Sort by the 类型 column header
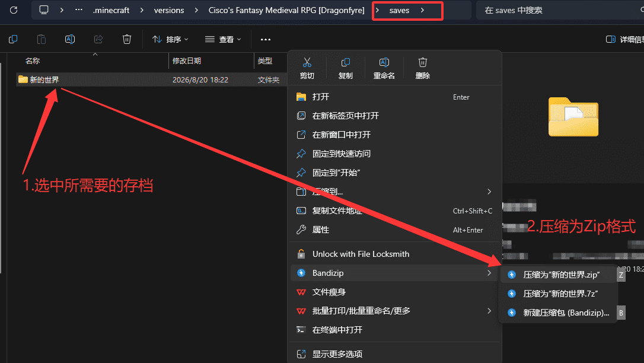Screen dimensions: 644x363 265,60
